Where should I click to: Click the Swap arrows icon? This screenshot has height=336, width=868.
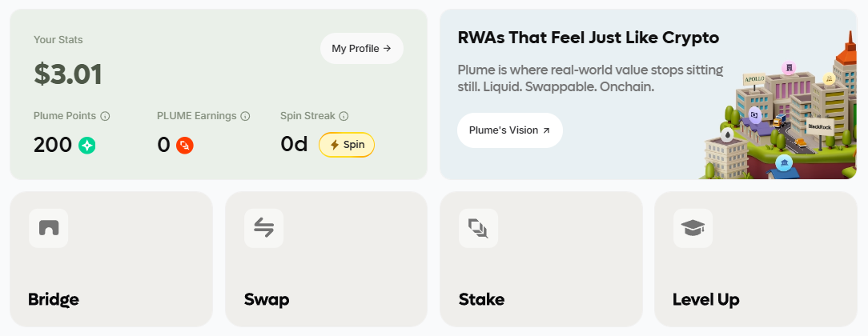[x=263, y=228]
